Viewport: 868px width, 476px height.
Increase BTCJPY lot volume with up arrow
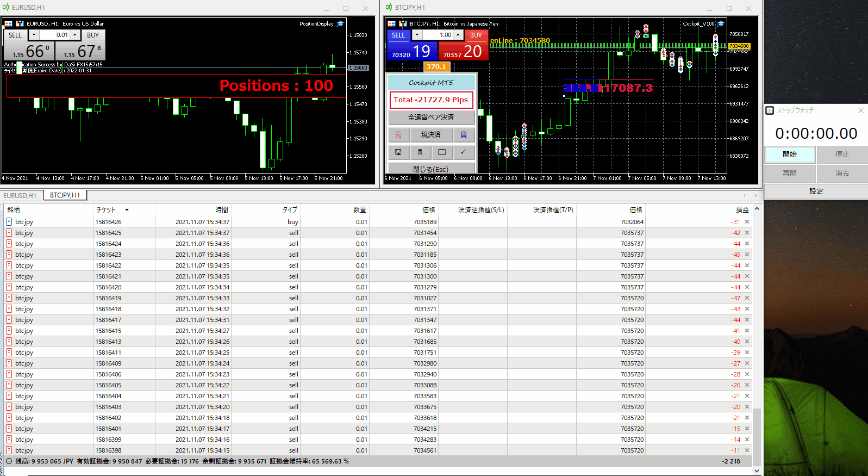point(458,35)
